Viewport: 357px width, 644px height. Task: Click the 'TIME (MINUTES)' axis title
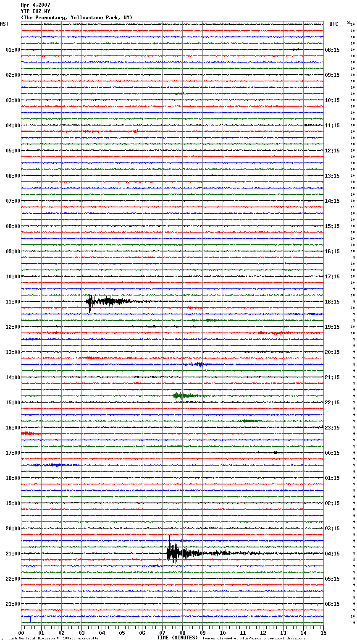click(177, 638)
